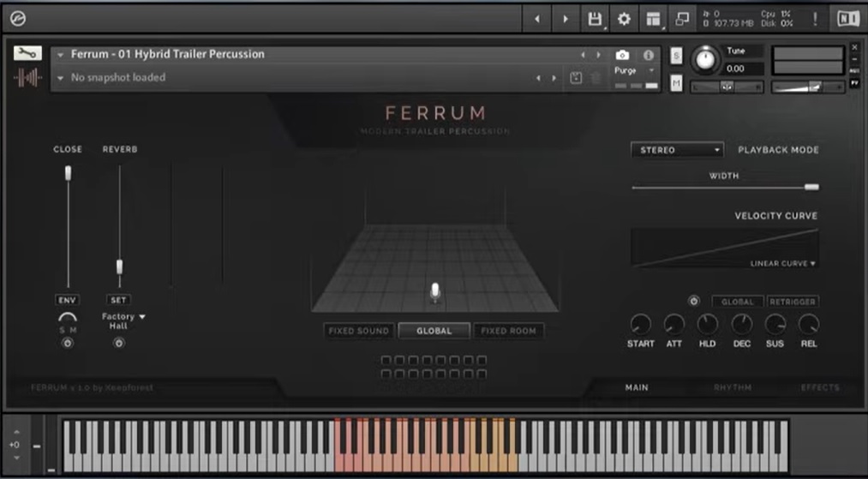Open the workspace layout panel icon
The height and width of the screenshot is (479, 868).
(653, 20)
